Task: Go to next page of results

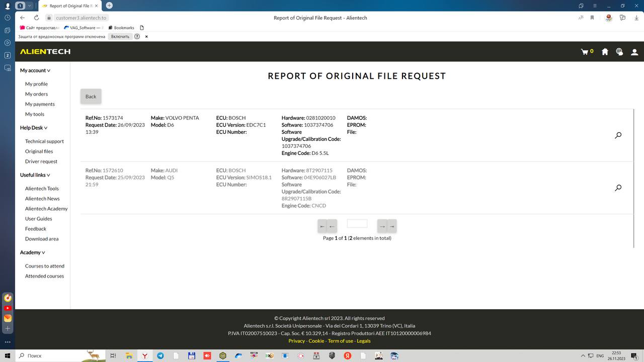Action: (382, 226)
